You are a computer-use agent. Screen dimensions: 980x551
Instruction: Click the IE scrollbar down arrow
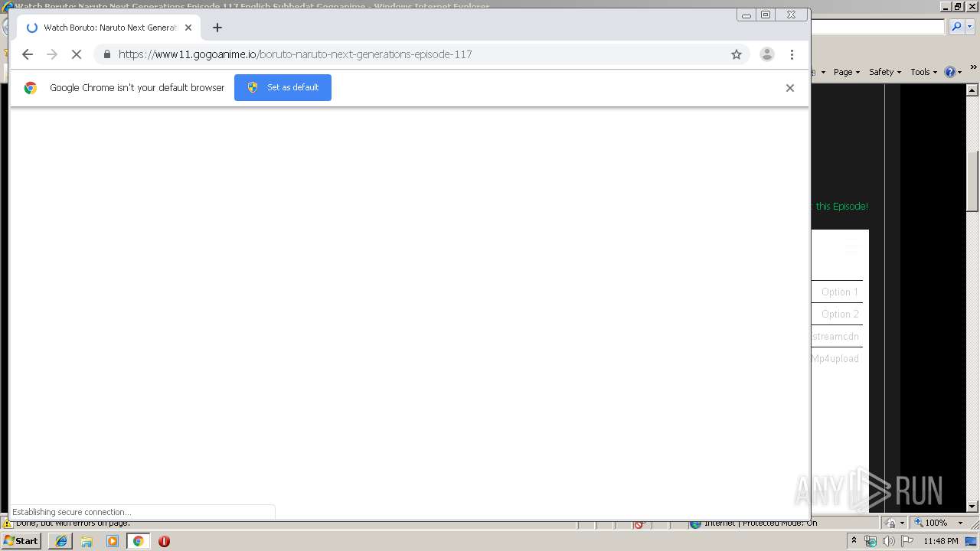tap(972, 506)
